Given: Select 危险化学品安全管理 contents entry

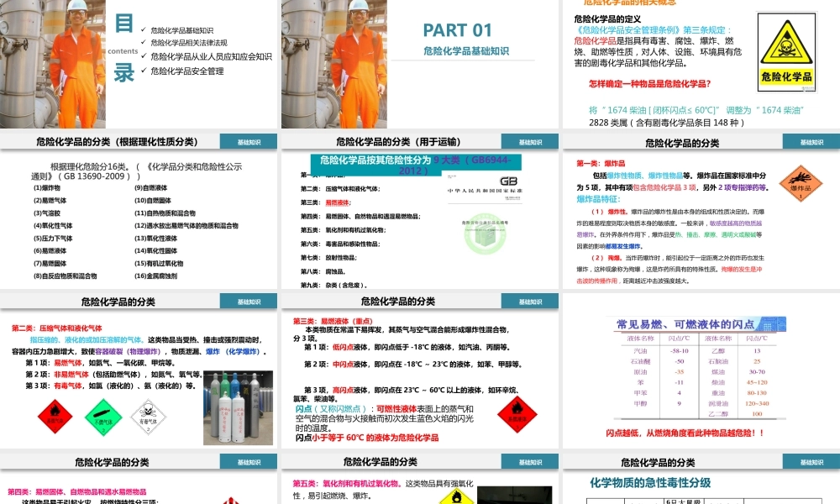Looking at the screenshot, I should pyautogui.click(x=187, y=71).
